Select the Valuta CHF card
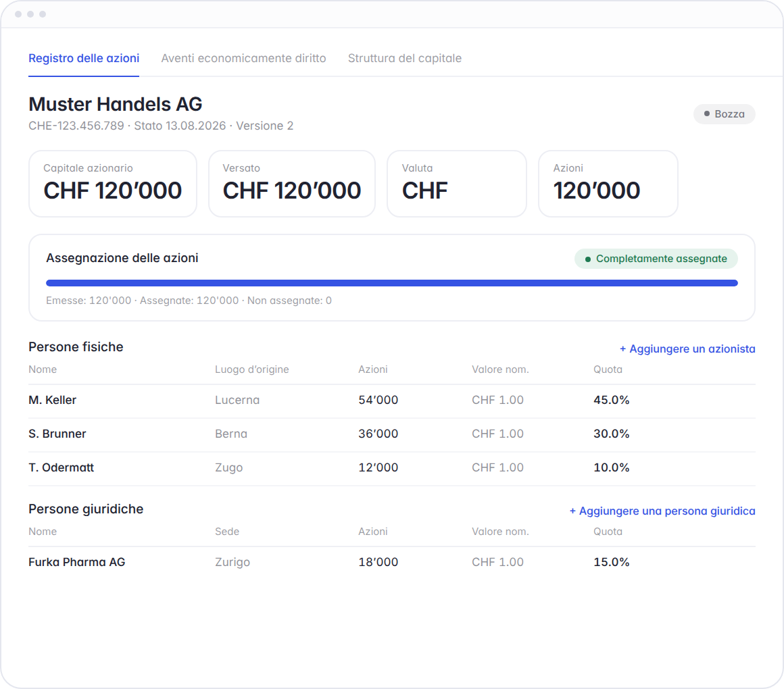Viewport: 784px width, 689px height. coord(457,184)
